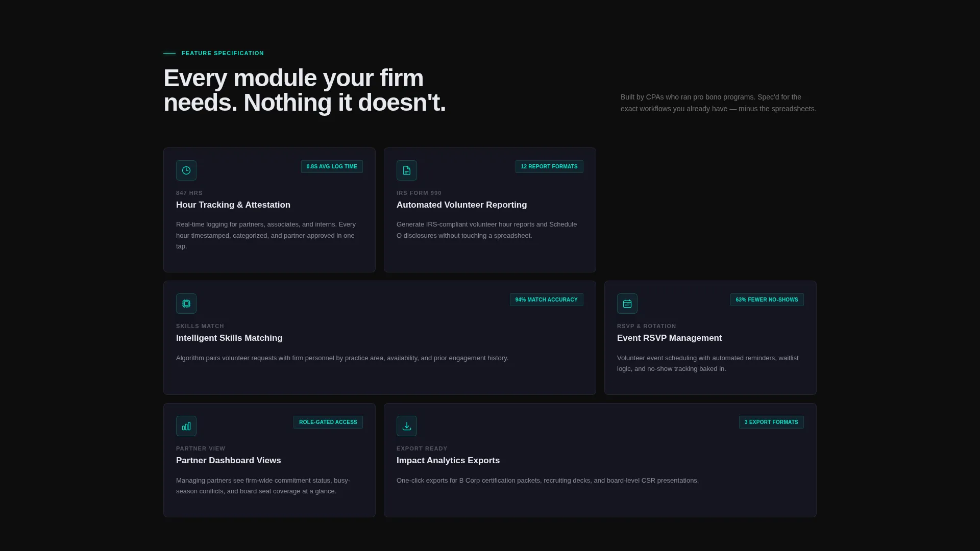The width and height of the screenshot is (980, 551).
Task: Open the Impact Analytics Exports title
Action: pyautogui.click(x=448, y=461)
